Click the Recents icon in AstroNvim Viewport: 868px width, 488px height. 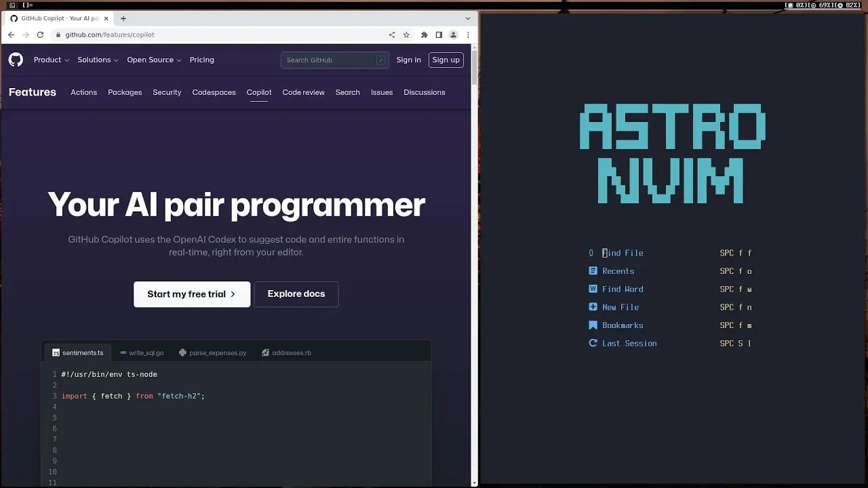(593, 270)
